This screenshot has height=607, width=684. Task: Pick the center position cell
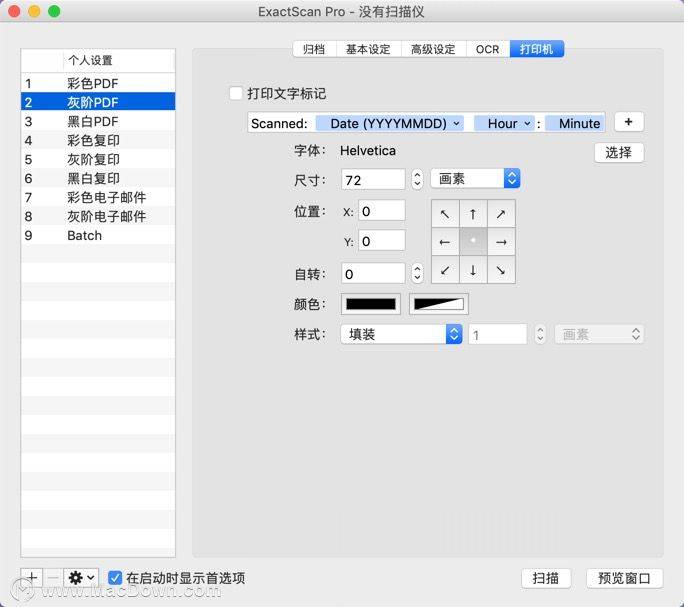click(x=473, y=242)
